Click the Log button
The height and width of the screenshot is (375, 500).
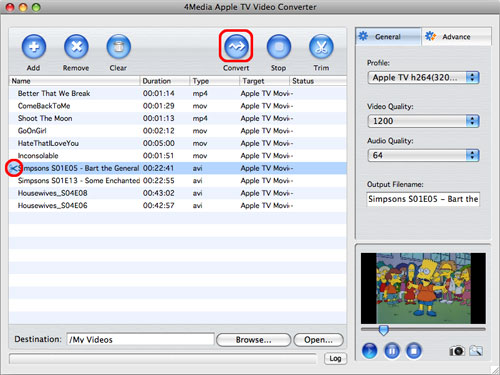pyautogui.click(x=335, y=358)
